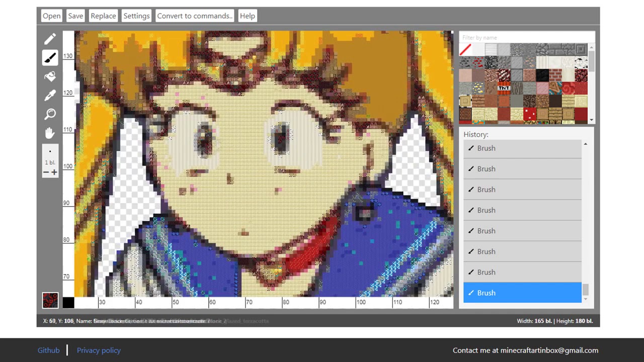Choose the brown and cyan glazed terracotta block

[x=555, y=88]
